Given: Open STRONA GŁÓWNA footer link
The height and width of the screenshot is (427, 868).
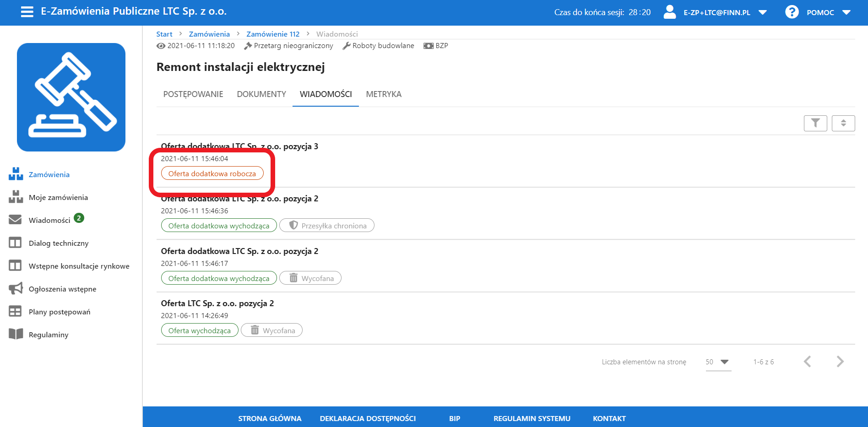Looking at the screenshot, I should (270, 418).
